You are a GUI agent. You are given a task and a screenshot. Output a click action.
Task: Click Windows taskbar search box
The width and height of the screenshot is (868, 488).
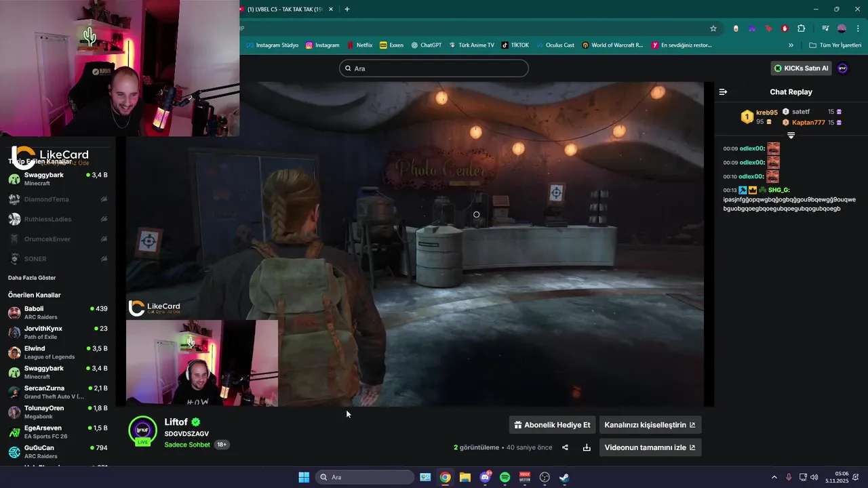tap(366, 477)
